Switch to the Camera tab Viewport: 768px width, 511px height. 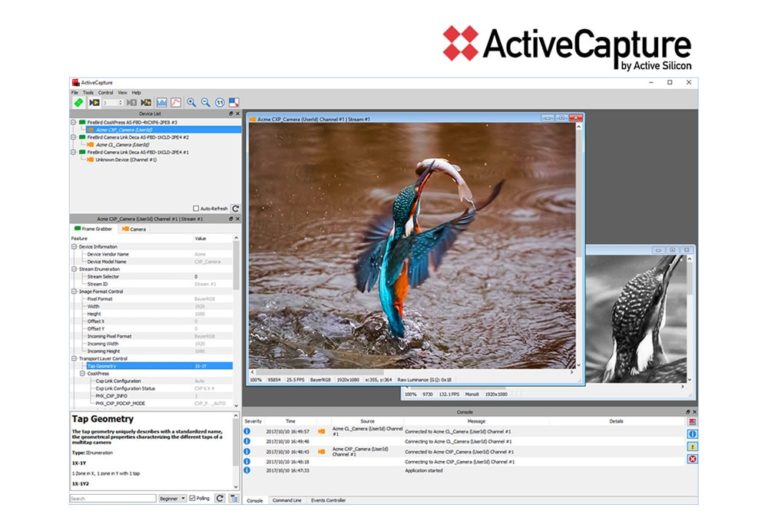click(134, 229)
